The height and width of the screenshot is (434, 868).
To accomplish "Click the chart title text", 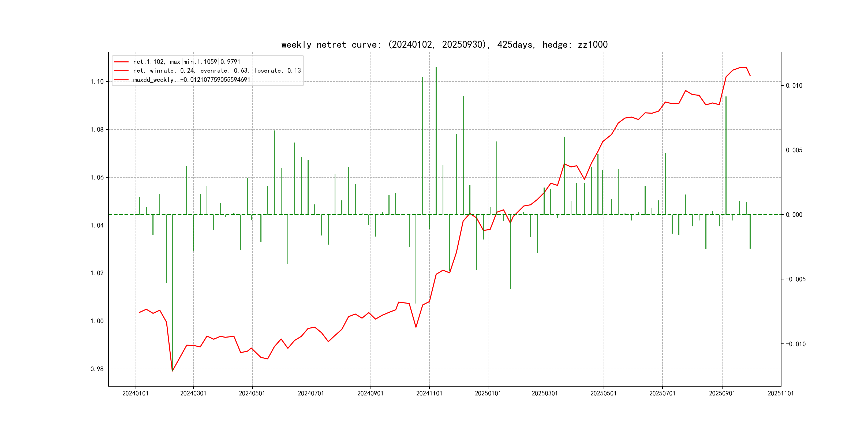I will coord(444,45).
